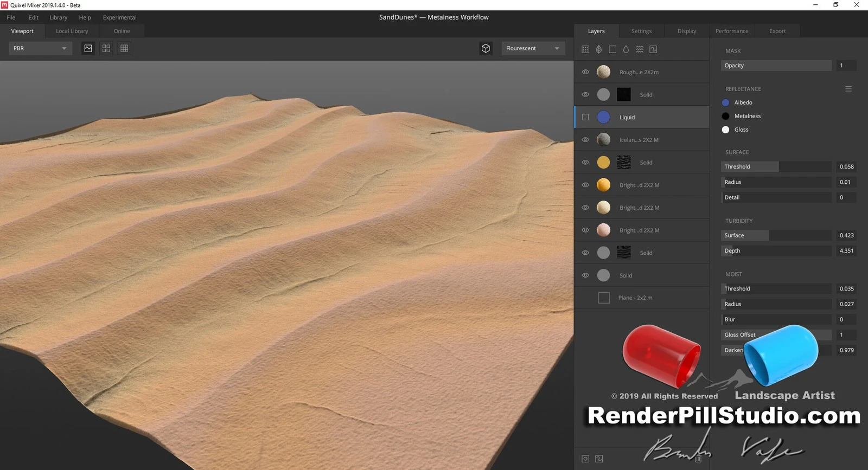Pick the Metalness color swatch
868x470 pixels.
coord(726,116)
